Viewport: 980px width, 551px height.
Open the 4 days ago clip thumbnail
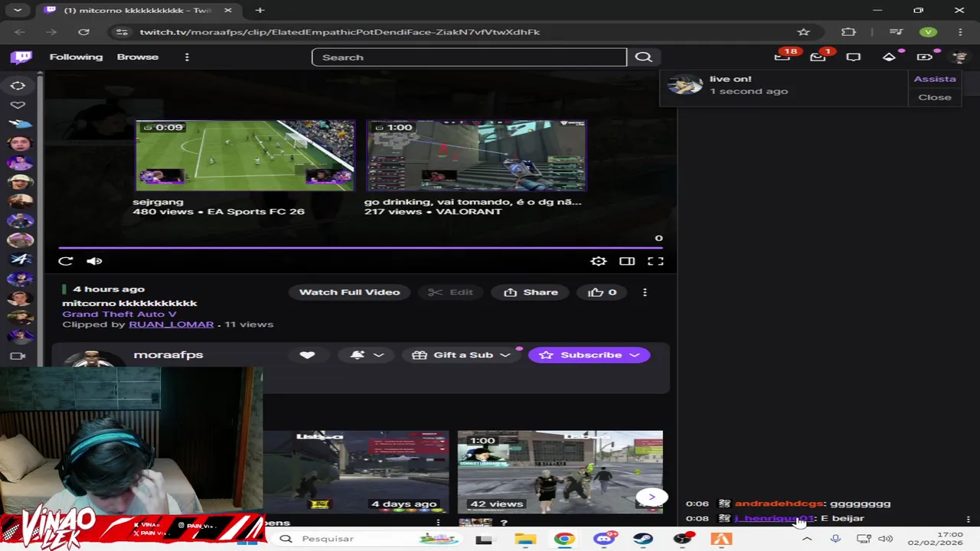[x=356, y=471]
